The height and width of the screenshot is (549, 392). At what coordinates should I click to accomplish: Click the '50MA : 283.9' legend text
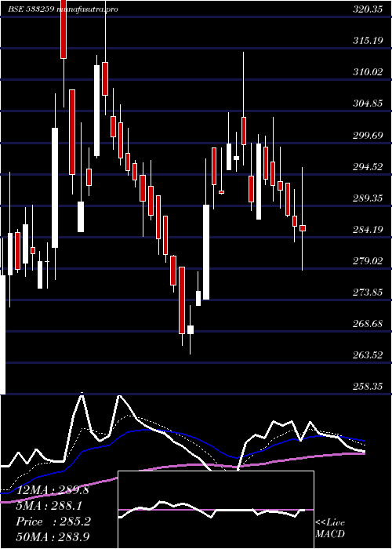coord(53,536)
